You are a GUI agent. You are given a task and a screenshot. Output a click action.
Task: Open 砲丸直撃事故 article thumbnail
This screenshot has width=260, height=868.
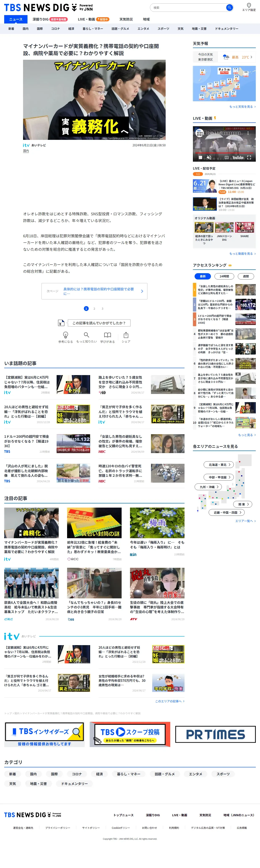click(157, 583)
